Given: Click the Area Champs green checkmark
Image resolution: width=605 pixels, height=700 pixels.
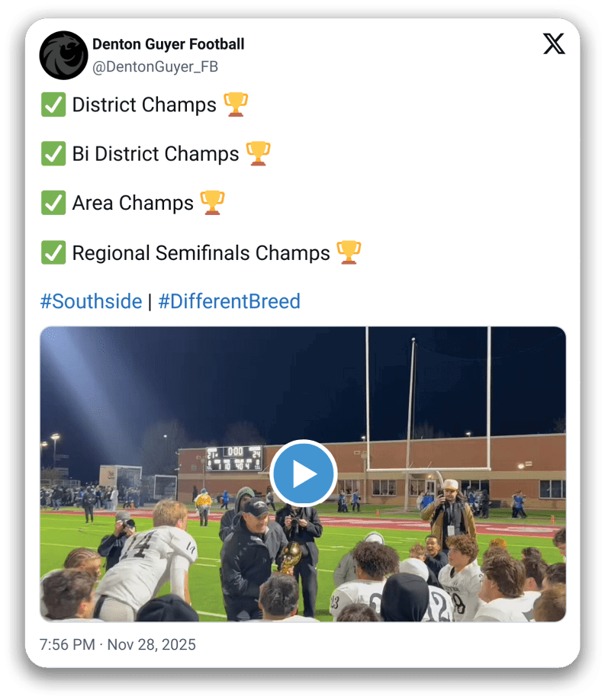Looking at the screenshot, I should [x=53, y=204].
